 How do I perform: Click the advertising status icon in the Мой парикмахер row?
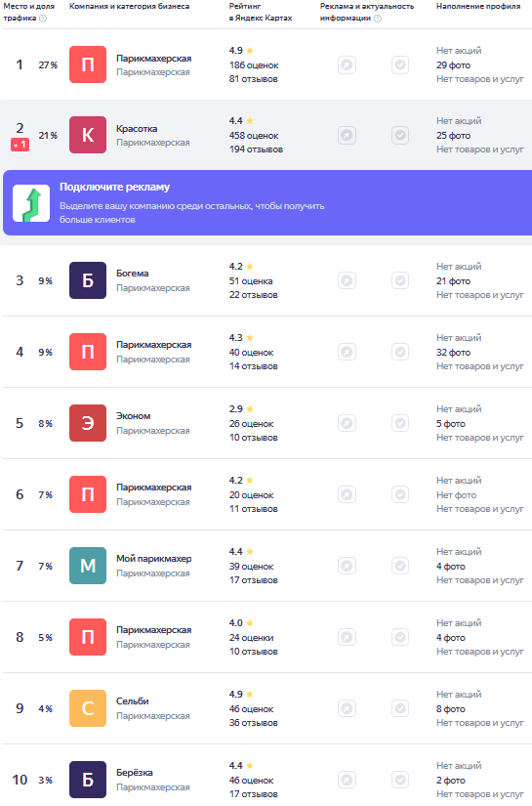pos(348,566)
